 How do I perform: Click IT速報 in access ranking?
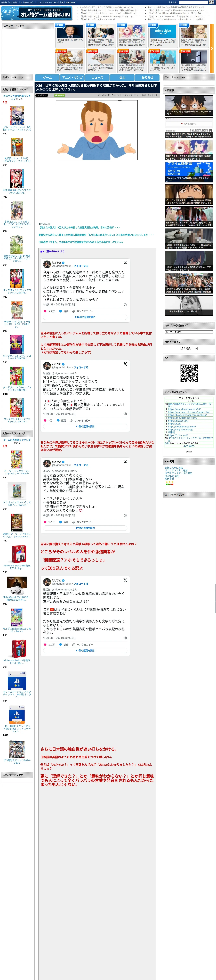171,432
